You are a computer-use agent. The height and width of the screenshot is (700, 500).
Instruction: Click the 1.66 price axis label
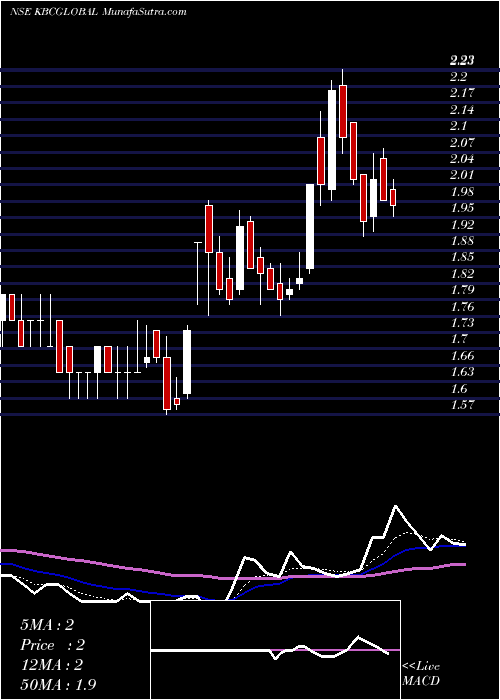(462, 356)
